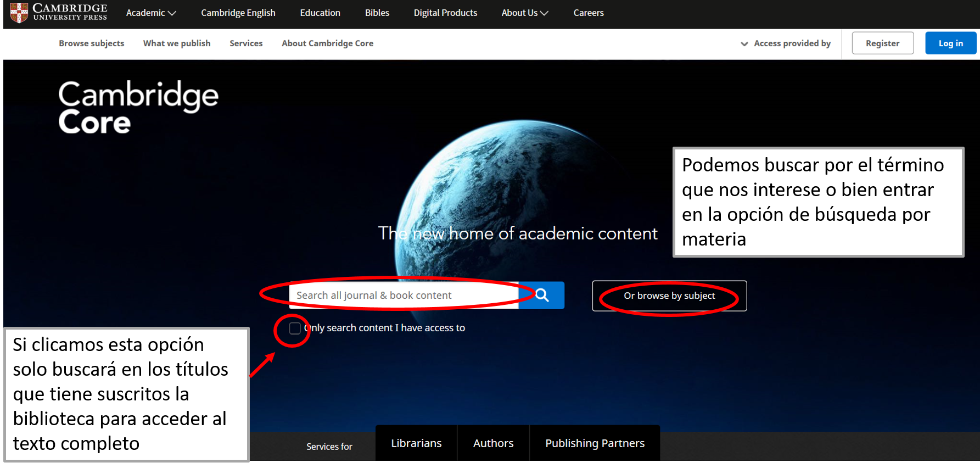Open the Bibles menu item
The image size is (980, 468).
[x=377, y=13]
